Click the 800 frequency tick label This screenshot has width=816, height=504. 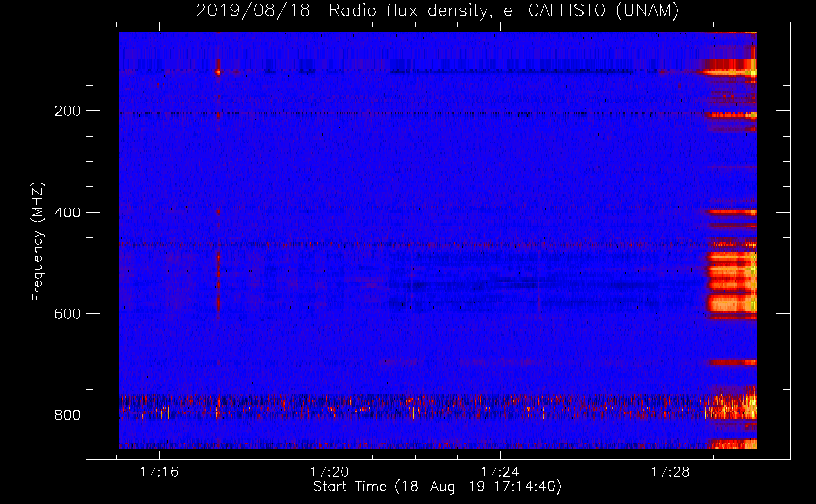click(x=67, y=415)
